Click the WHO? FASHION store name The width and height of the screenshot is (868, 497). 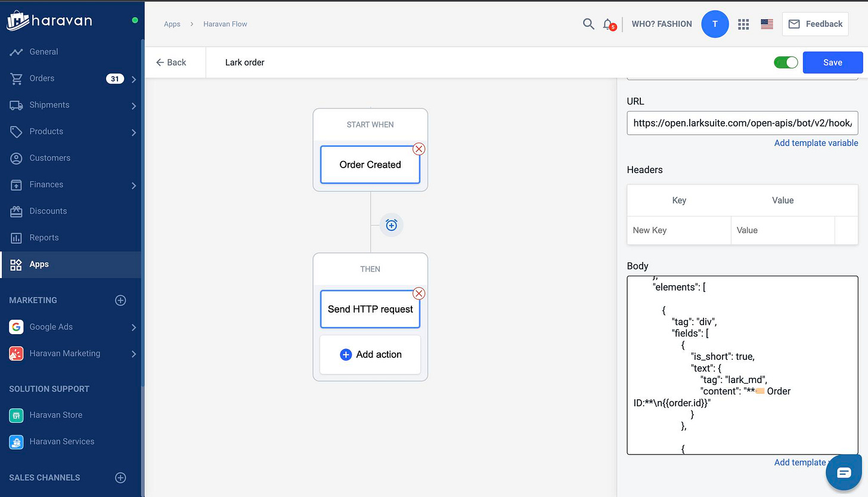coord(662,24)
